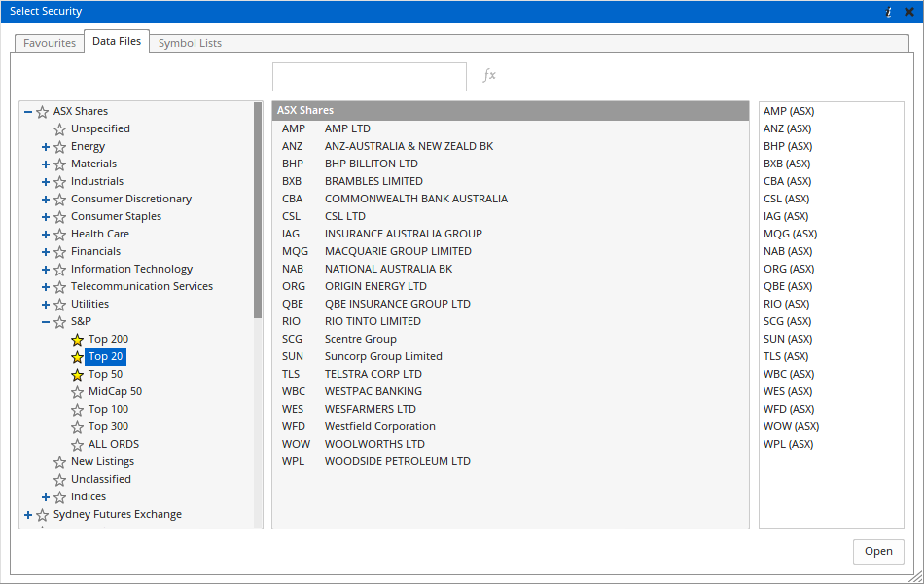
Task: Favourite the Information Technology sector
Action: pos(60,270)
